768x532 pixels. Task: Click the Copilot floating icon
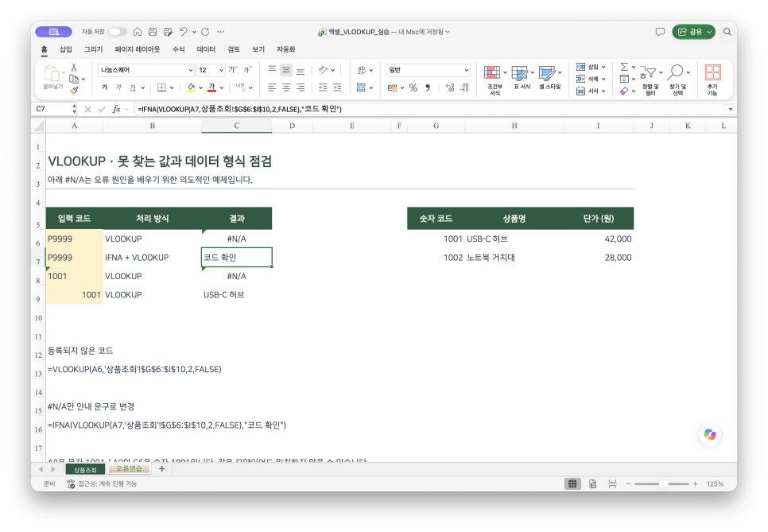pos(710,434)
